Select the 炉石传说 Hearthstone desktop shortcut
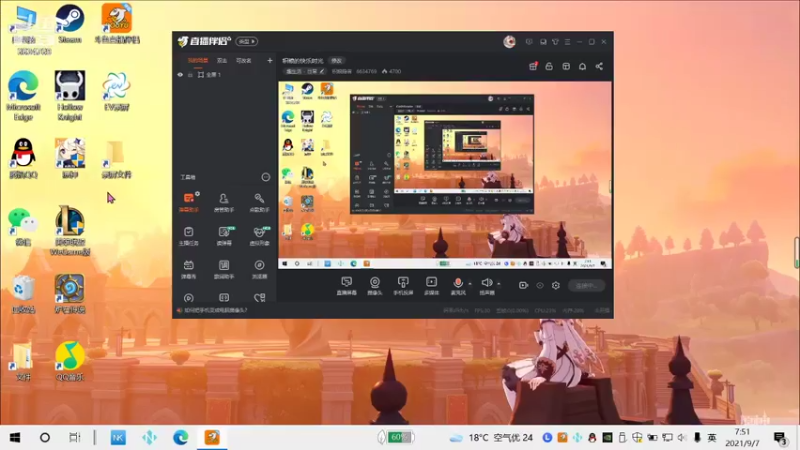This screenshot has width=800, height=450. [x=70, y=293]
